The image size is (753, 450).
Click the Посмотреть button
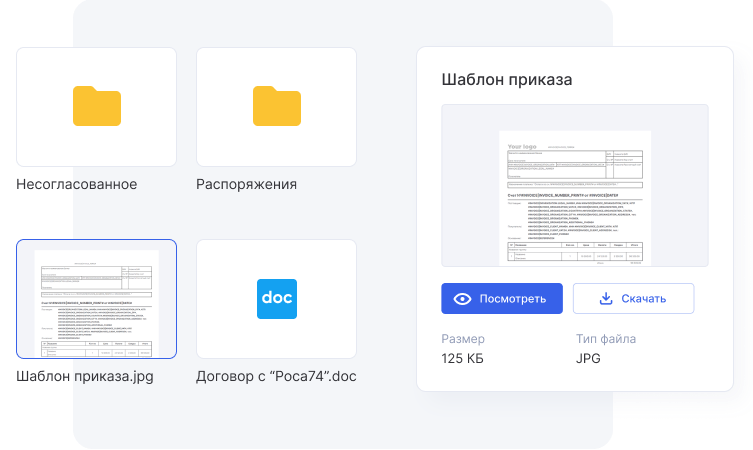(502, 299)
